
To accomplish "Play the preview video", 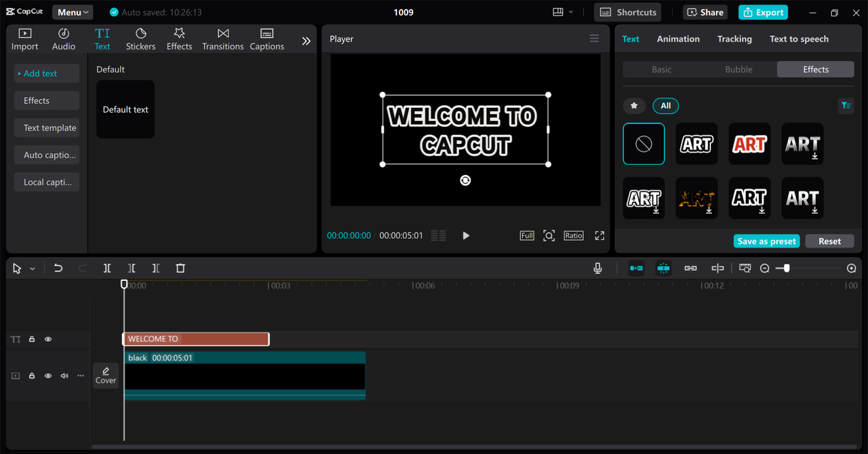I will click(x=466, y=235).
